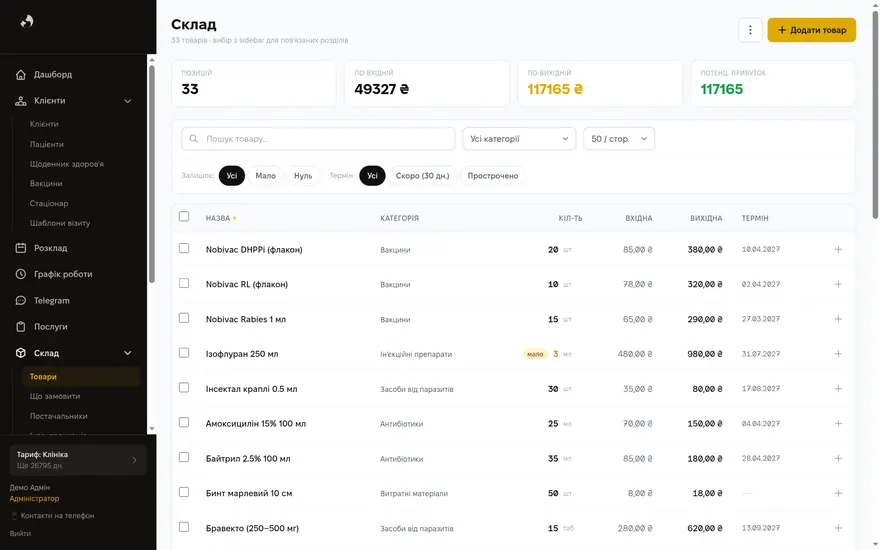Check the Інсектал краплі 0.5 мл checkbox

[184, 387]
